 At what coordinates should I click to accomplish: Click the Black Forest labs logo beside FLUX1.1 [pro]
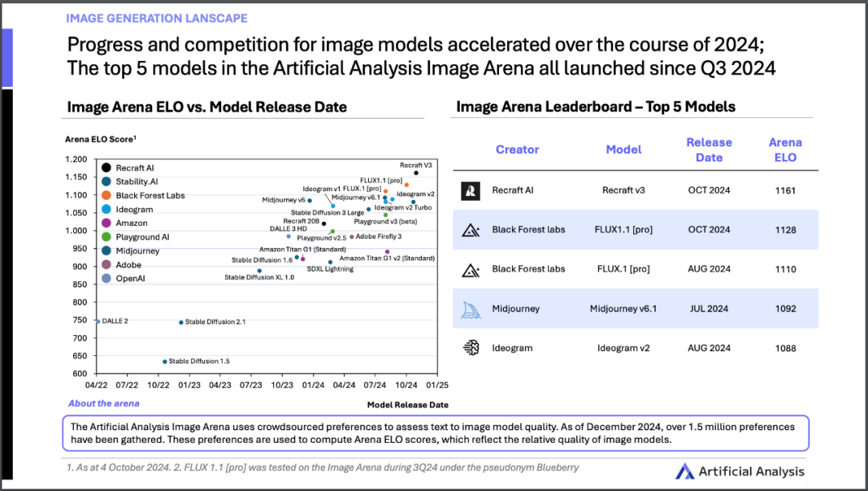(470, 230)
